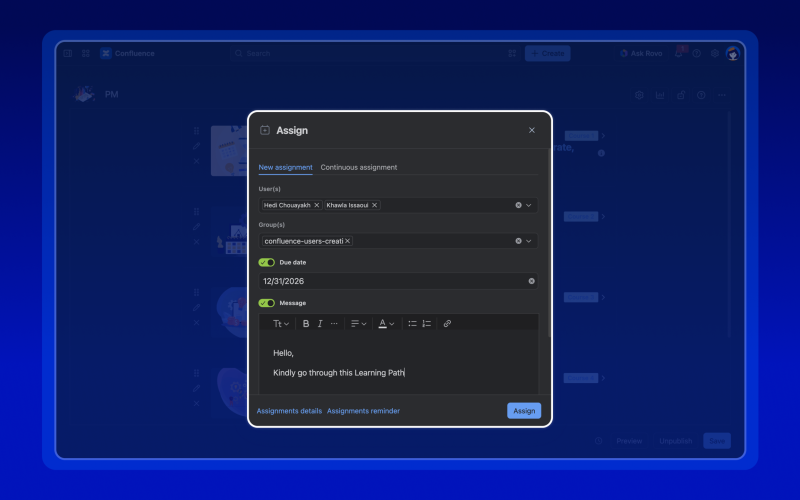Viewport: 800px width, 500px height.
Task: Open the help question mark icon
Action: (x=697, y=53)
